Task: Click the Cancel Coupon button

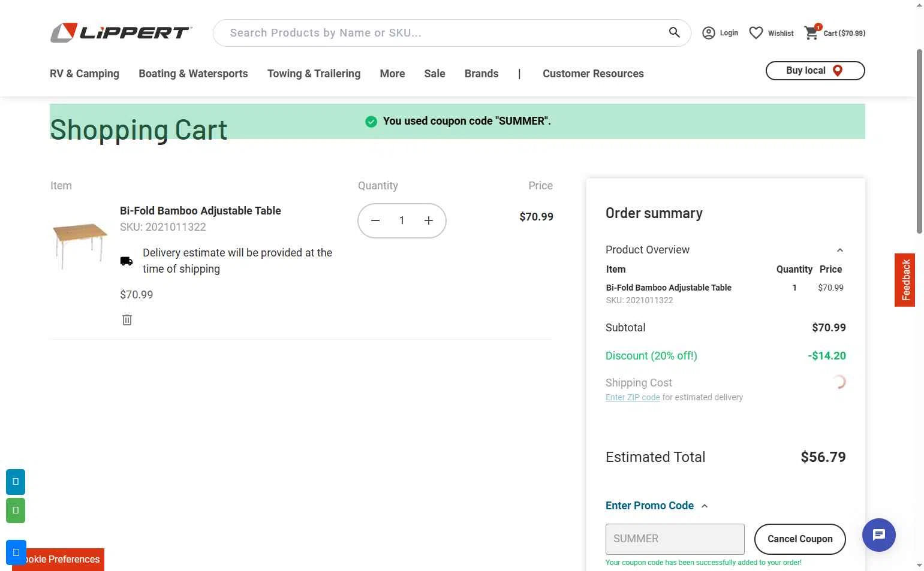Action: [800, 539]
